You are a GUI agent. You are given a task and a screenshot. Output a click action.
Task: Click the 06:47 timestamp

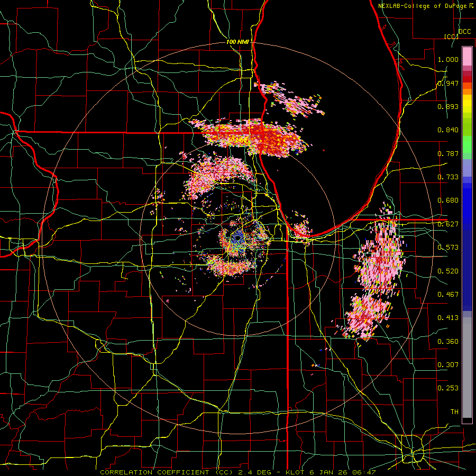[365, 472]
